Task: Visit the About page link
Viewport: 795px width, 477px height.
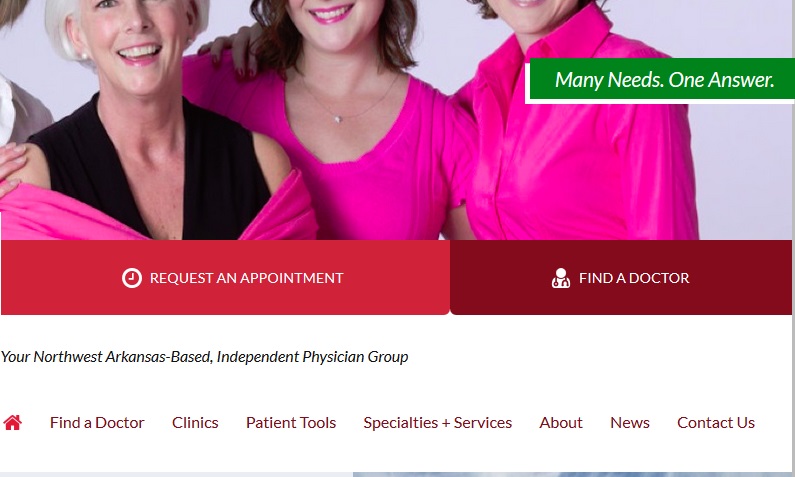Action: [561, 422]
